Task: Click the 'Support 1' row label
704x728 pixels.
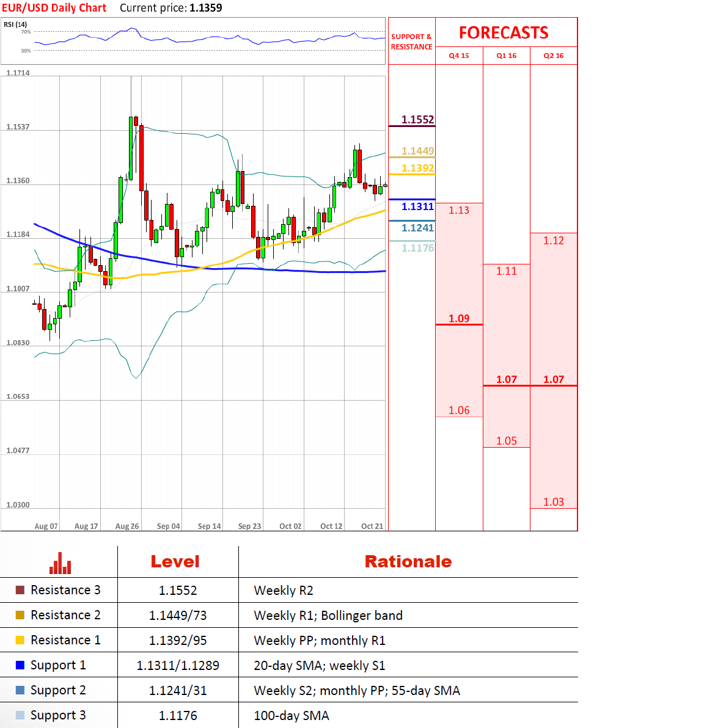Action: (58, 665)
